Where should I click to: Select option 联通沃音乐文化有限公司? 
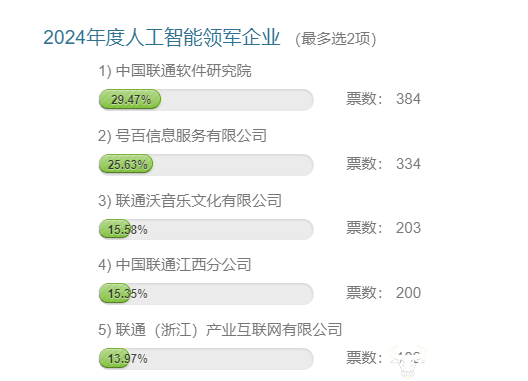coord(190,201)
